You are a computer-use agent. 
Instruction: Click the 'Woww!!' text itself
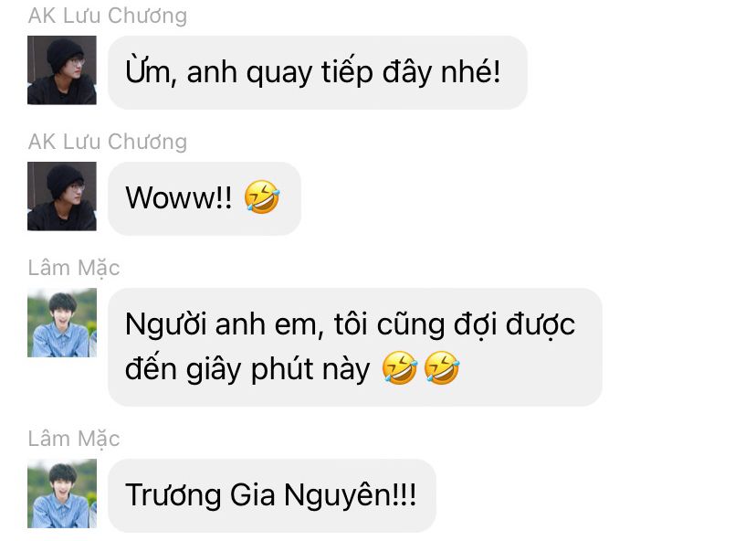tap(179, 198)
